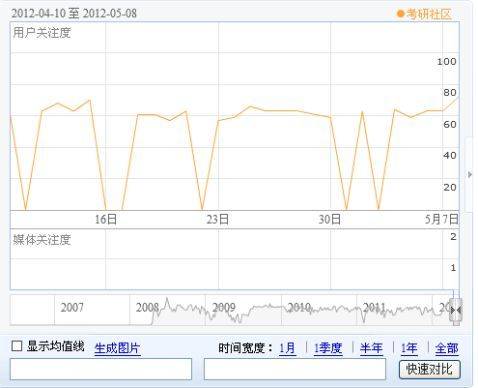The width and height of the screenshot is (478, 388).
Task: Enable the 显示均值线 checkbox
Action: pos(17,346)
